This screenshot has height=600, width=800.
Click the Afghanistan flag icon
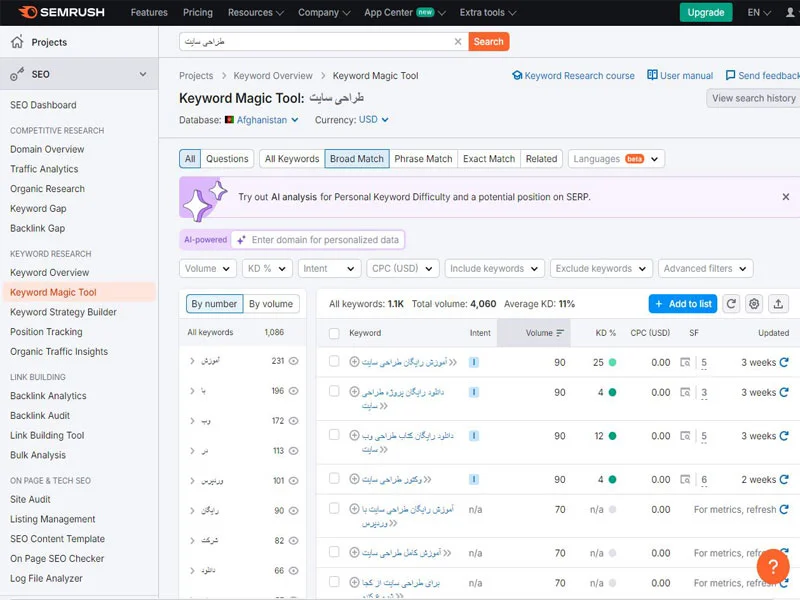point(229,120)
